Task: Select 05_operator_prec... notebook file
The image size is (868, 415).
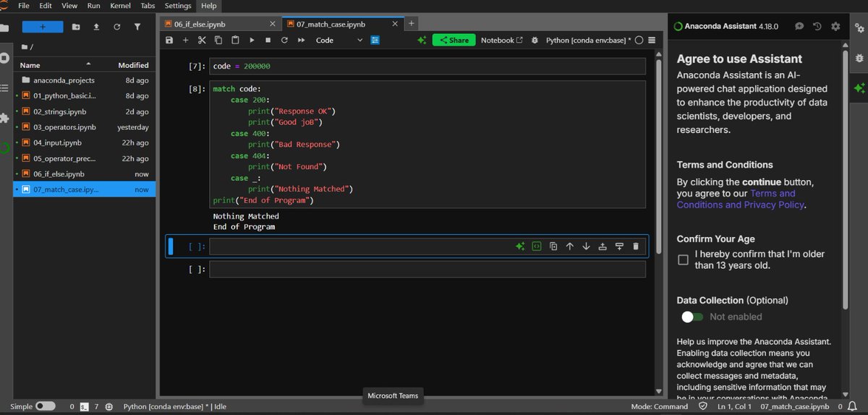Action: (85, 158)
